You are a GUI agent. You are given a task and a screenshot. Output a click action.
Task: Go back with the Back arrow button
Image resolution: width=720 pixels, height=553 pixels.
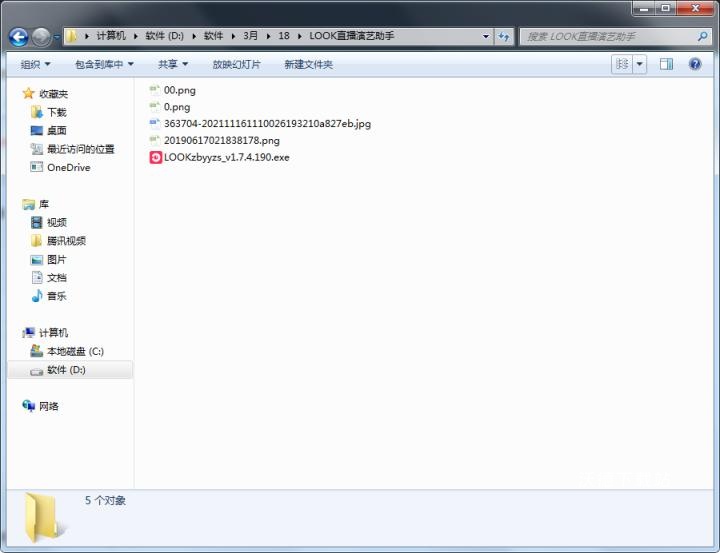(x=18, y=37)
